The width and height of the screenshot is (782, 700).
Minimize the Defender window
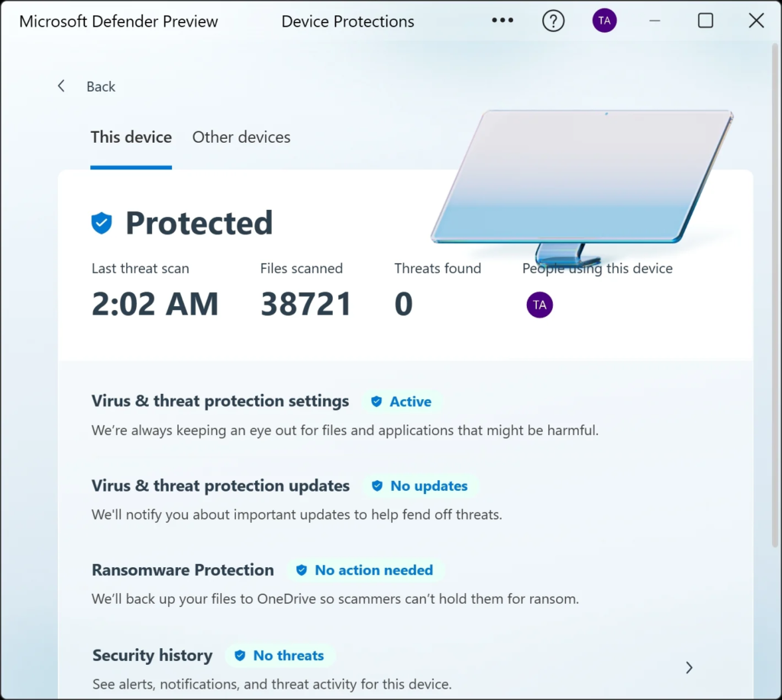pyautogui.click(x=654, y=21)
